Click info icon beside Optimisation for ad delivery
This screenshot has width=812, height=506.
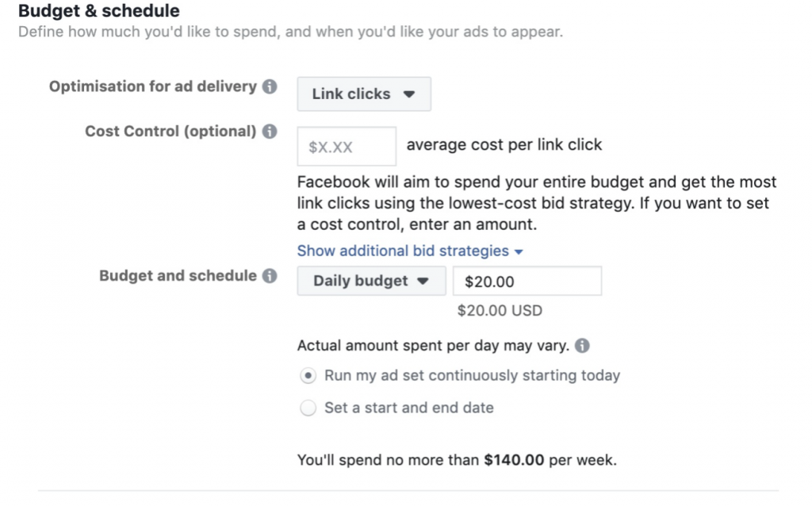click(x=270, y=86)
